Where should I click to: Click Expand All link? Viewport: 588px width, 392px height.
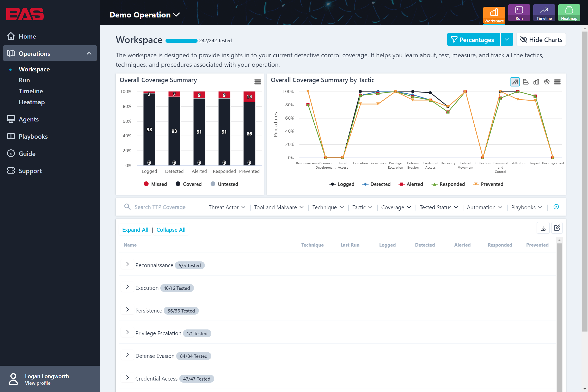click(135, 230)
